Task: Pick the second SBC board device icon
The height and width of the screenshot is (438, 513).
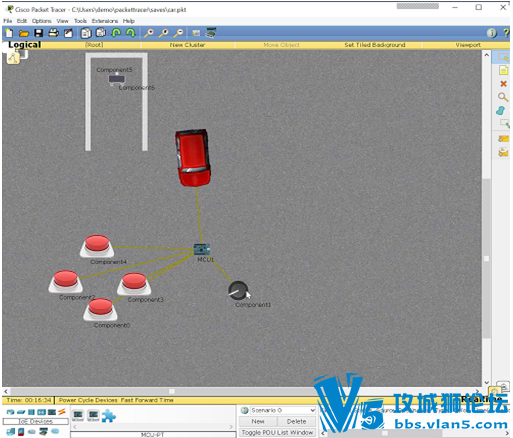Action: click(x=93, y=415)
